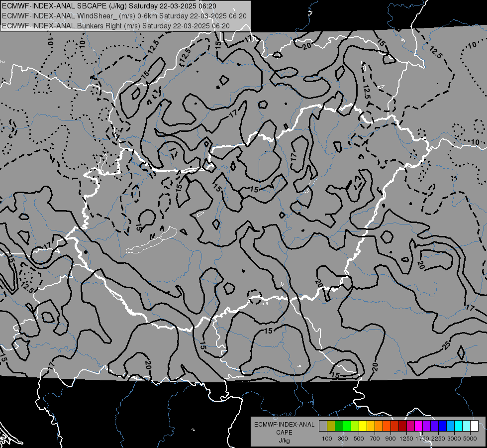Screen dimensions: 487x448
Task: Click the 5000 label in legend
Action: pos(470,439)
